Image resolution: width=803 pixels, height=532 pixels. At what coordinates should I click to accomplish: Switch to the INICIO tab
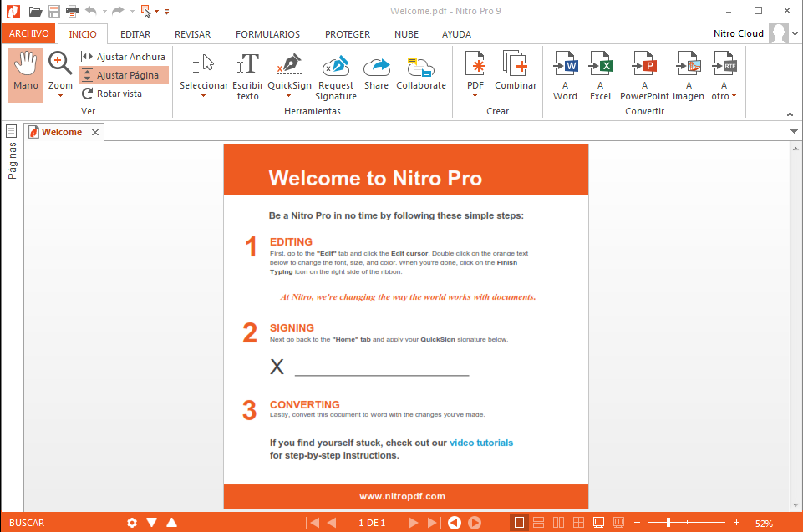pyautogui.click(x=83, y=34)
